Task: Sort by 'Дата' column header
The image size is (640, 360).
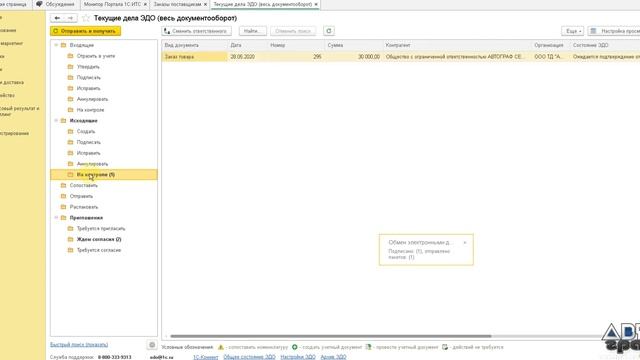Action: coord(247,45)
